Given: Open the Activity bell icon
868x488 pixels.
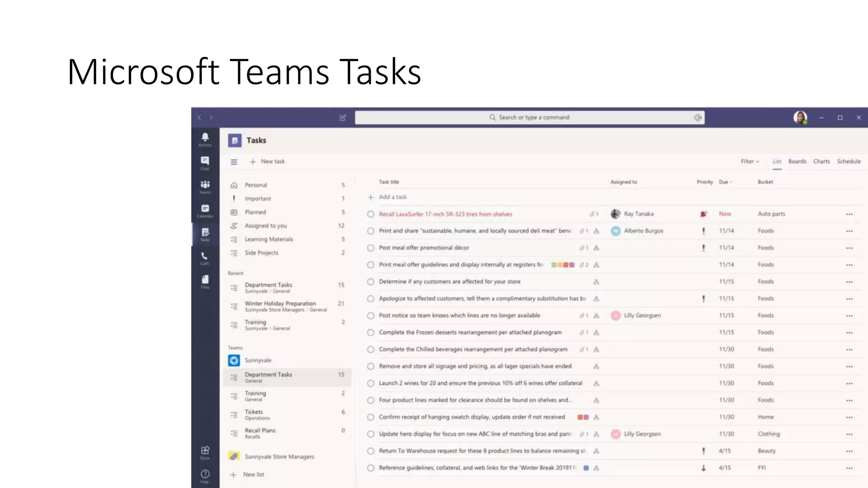Looking at the screenshot, I should pos(205,139).
